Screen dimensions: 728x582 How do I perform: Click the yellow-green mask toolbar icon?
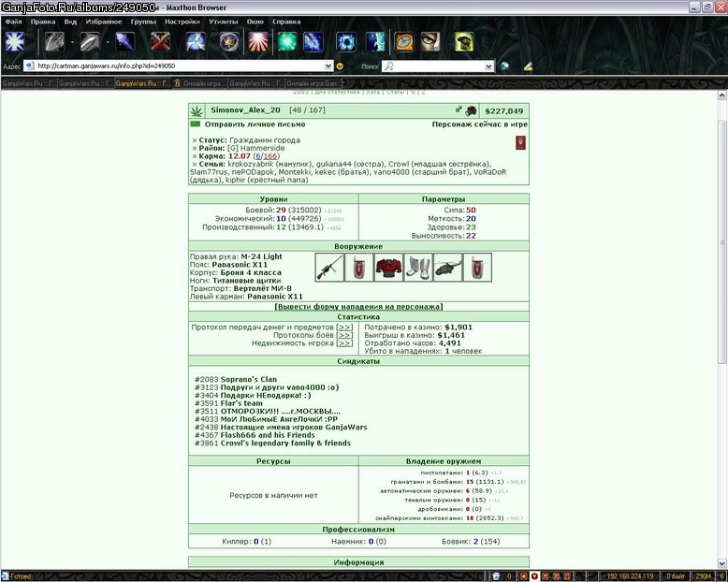point(464,42)
